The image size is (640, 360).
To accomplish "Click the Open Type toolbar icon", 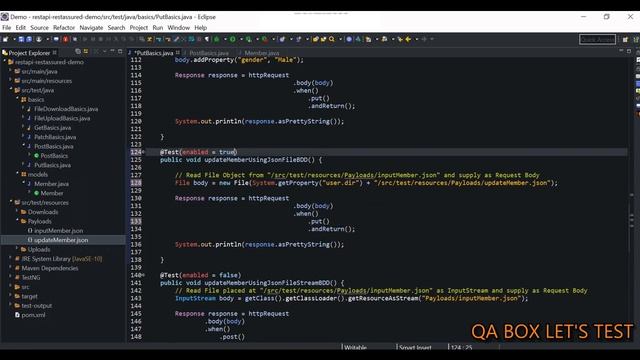I will (x=315, y=39).
